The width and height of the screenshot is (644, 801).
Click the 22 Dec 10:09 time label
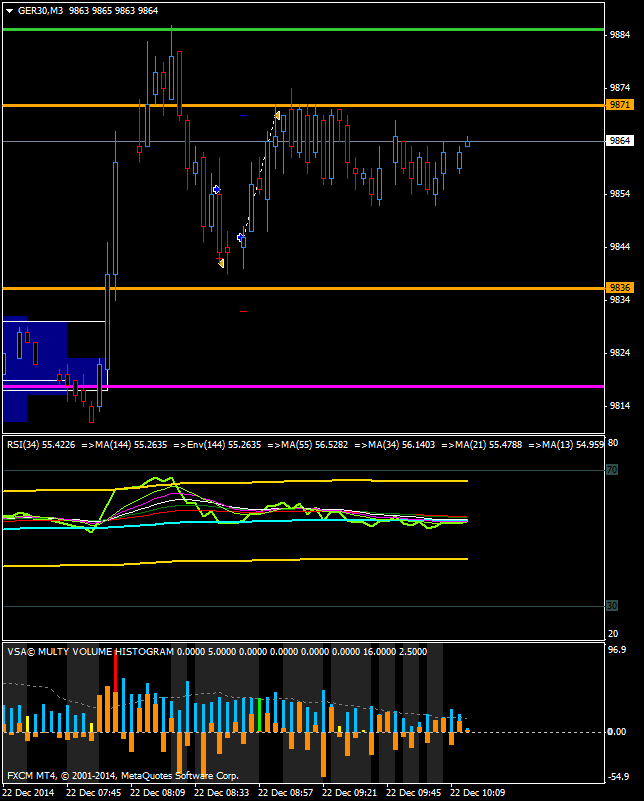point(480,792)
